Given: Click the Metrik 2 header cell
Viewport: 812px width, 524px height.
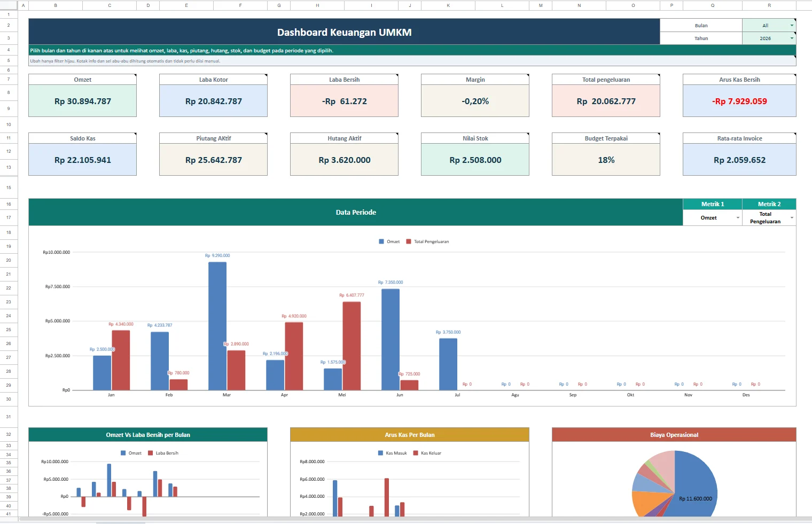Looking at the screenshot, I should [x=769, y=204].
